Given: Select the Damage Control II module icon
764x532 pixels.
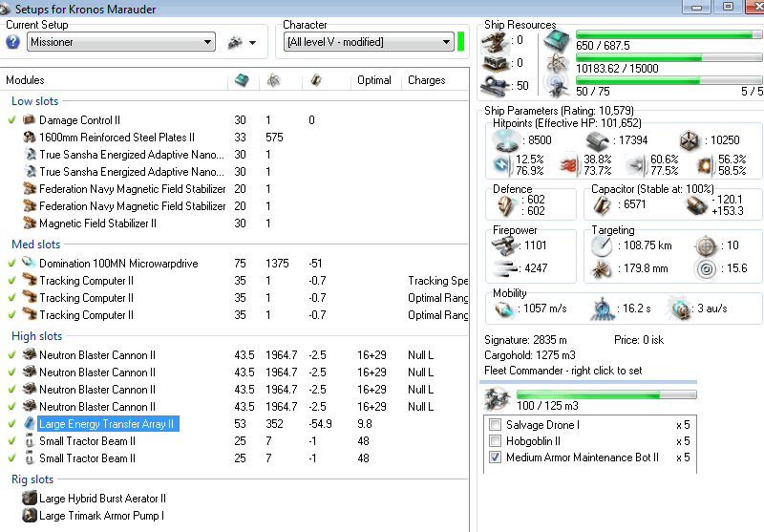Looking at the screenshot, I should [30, 119].
